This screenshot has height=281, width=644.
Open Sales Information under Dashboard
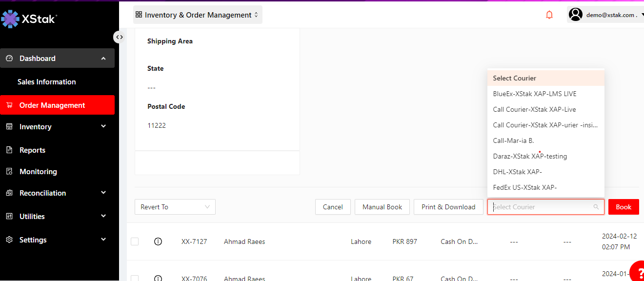[47, 82]
